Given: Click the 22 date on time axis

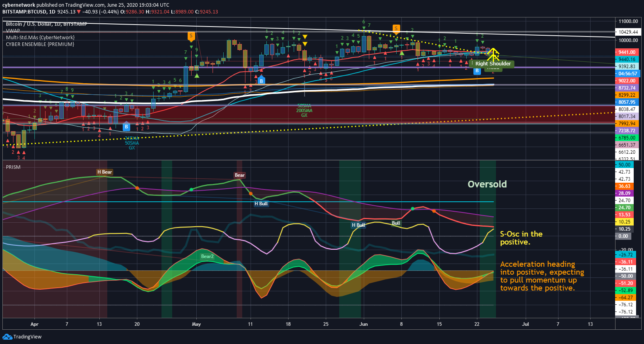Looking at the screenshot, I should click(477, 324).
